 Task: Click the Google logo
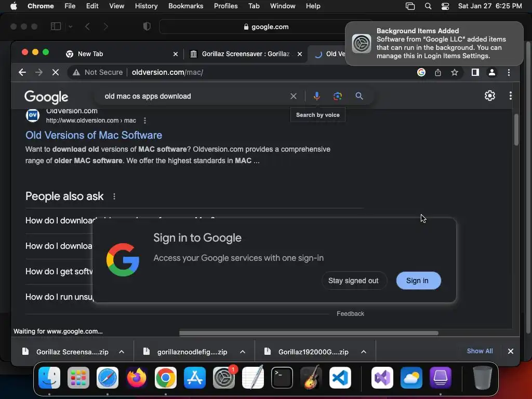coord(46,97)
